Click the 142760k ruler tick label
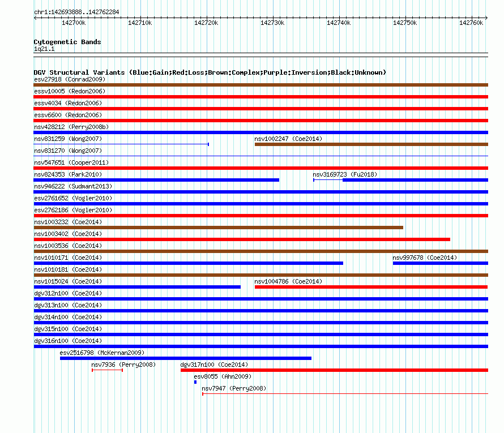Image resolution: width=504 pixels, height=433 pixels. tap(471, 23)
